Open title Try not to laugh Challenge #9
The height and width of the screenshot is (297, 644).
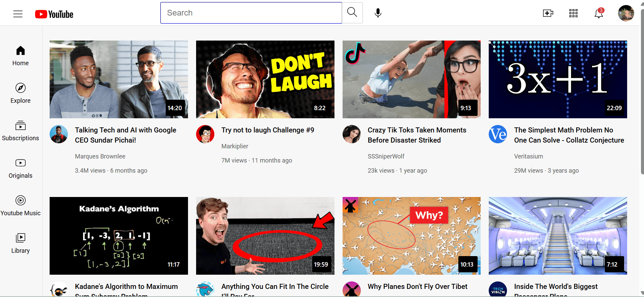point(268,130)
